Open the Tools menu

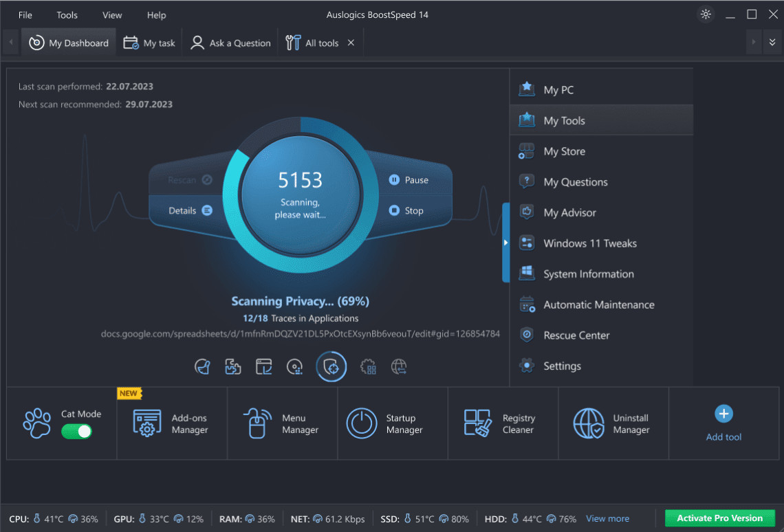point(67,15)
